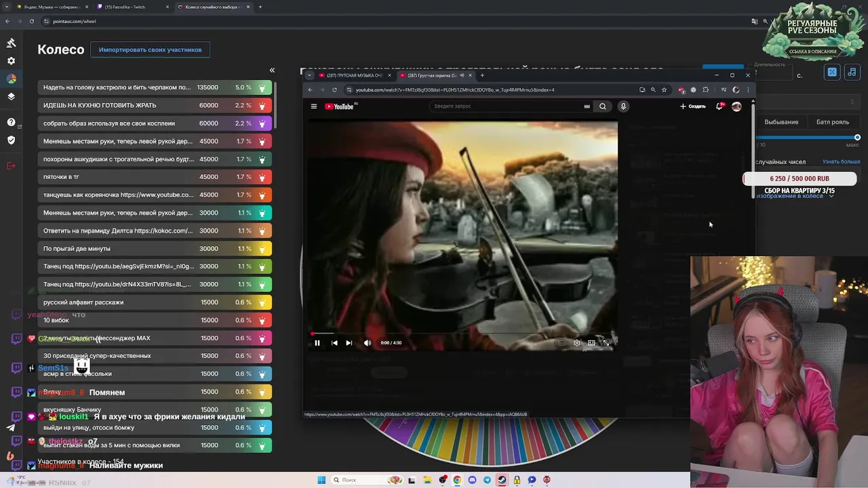Screen dimensions: 868x488
Task: Open YouTube notifications bell
Action: (x=719, y=106)
